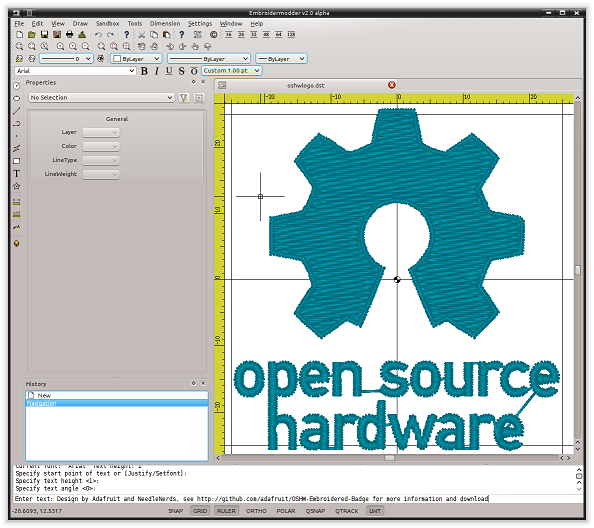
Task: Select the Line draw tool
Action: (17, 111)
